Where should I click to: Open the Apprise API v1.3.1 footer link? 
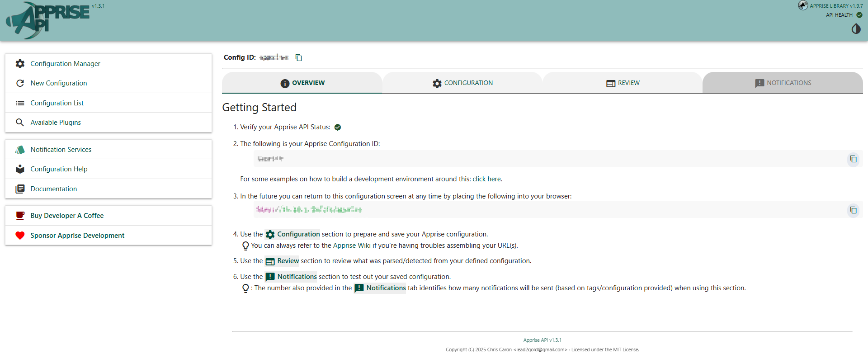coord(542,340)
